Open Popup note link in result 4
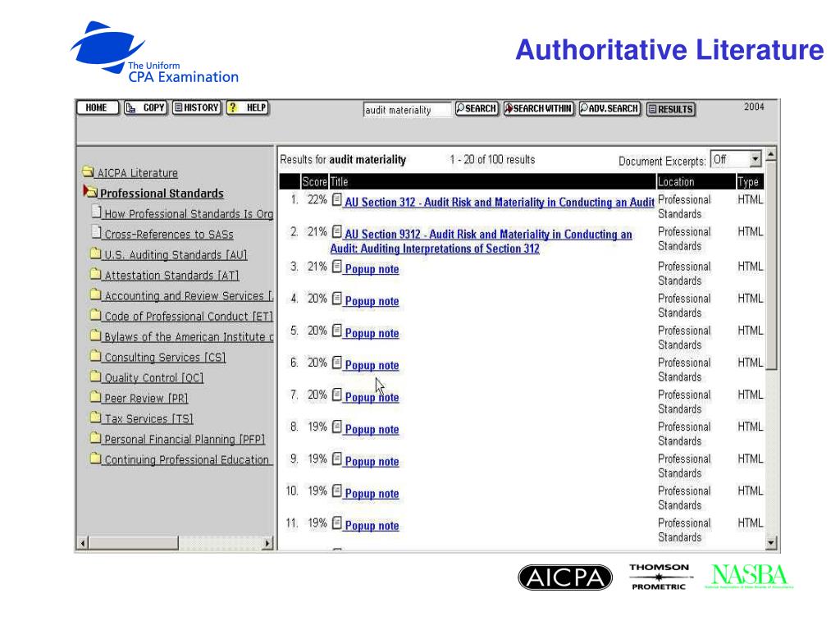This screenshot has width=840, height=630. coord(372,301)
